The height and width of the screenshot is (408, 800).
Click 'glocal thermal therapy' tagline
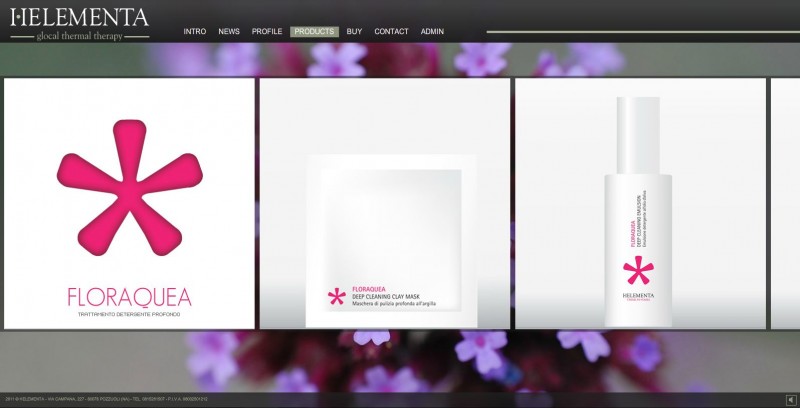[80, 36]
